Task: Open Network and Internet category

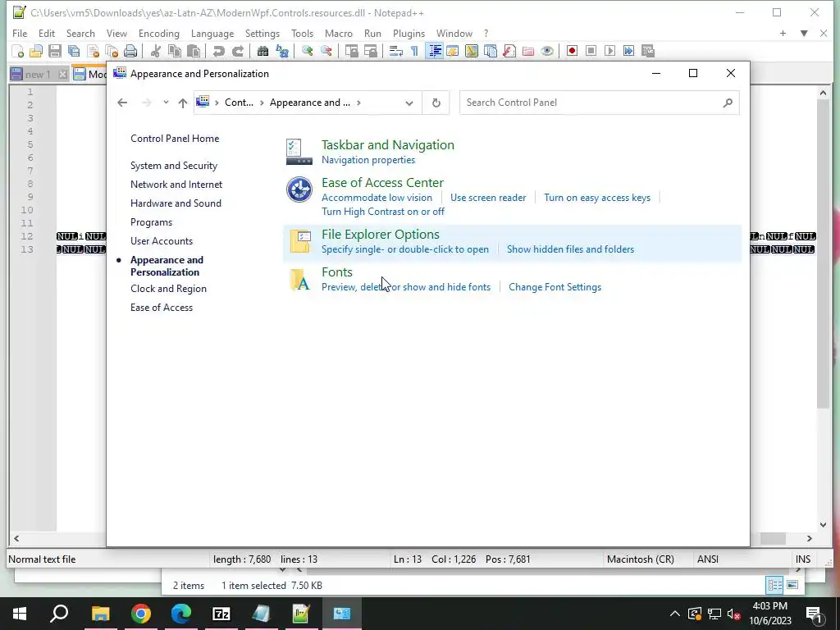Action: point(176,185)
